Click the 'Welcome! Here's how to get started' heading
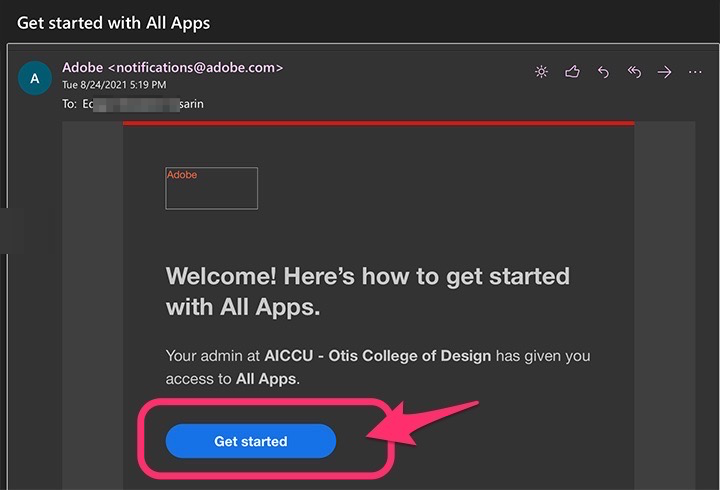 [x=367, y=292]
